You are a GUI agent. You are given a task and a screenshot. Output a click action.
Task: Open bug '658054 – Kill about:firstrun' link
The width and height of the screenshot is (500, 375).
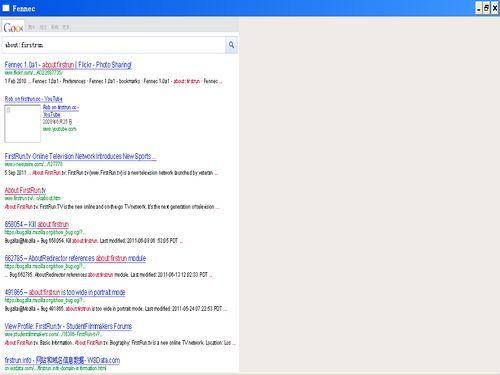37,224
